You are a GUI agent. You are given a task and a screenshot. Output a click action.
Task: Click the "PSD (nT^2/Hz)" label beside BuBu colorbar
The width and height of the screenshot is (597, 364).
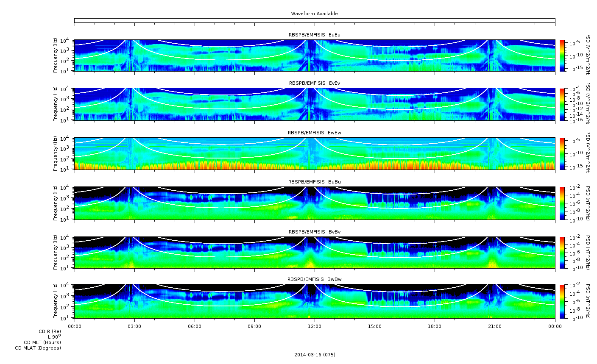pyautogui.click(x=588, y=203)
